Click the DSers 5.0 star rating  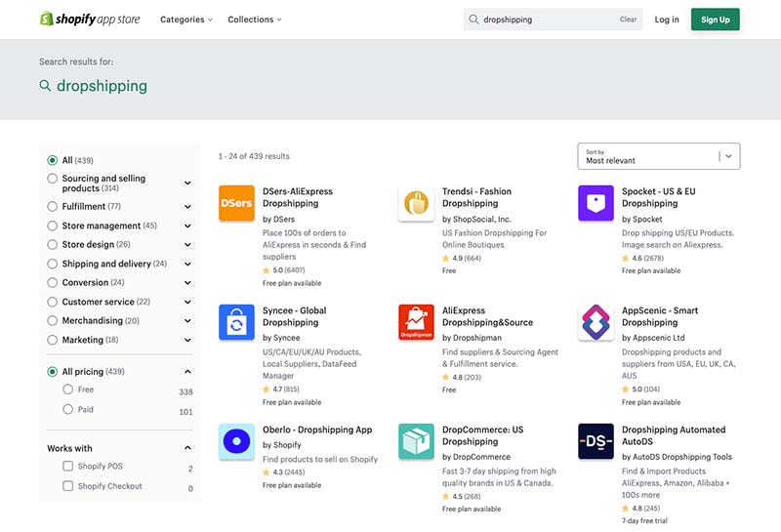pyautogui.click(x=283, y=270)
